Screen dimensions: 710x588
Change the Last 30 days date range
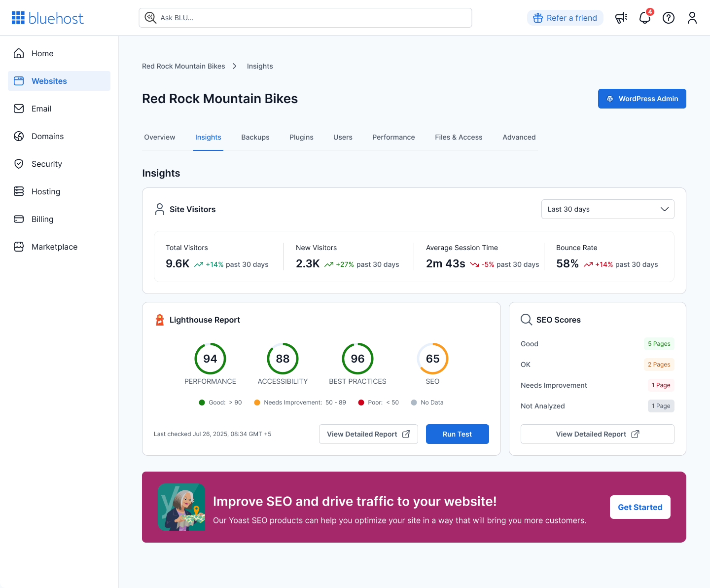point(607,209)
